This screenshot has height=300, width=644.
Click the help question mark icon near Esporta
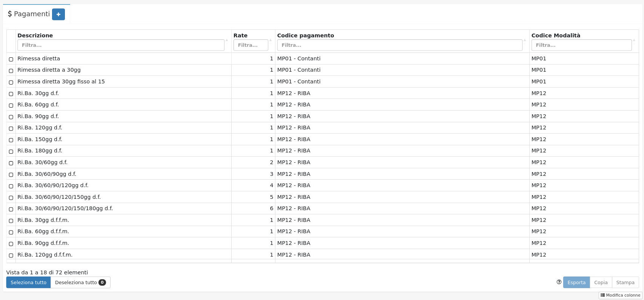[x=559, y=282]
